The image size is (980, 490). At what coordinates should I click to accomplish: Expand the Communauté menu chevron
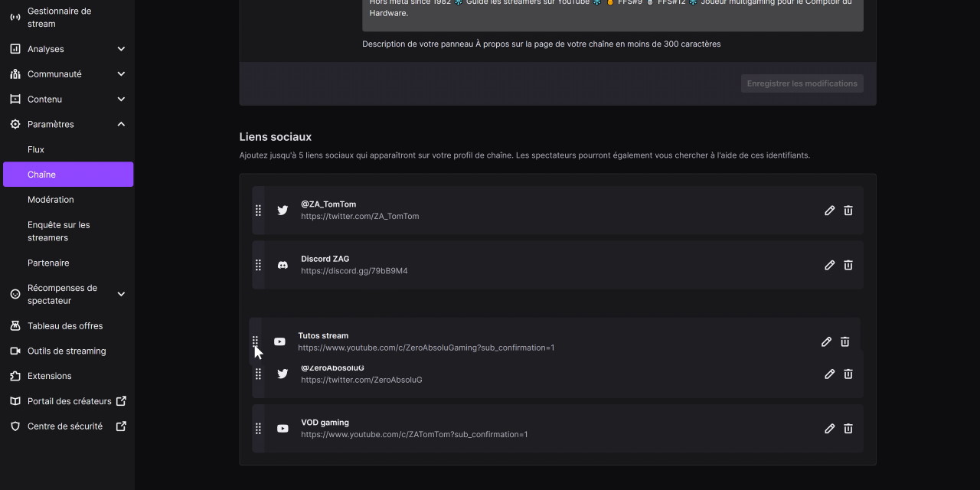point(121,74)
